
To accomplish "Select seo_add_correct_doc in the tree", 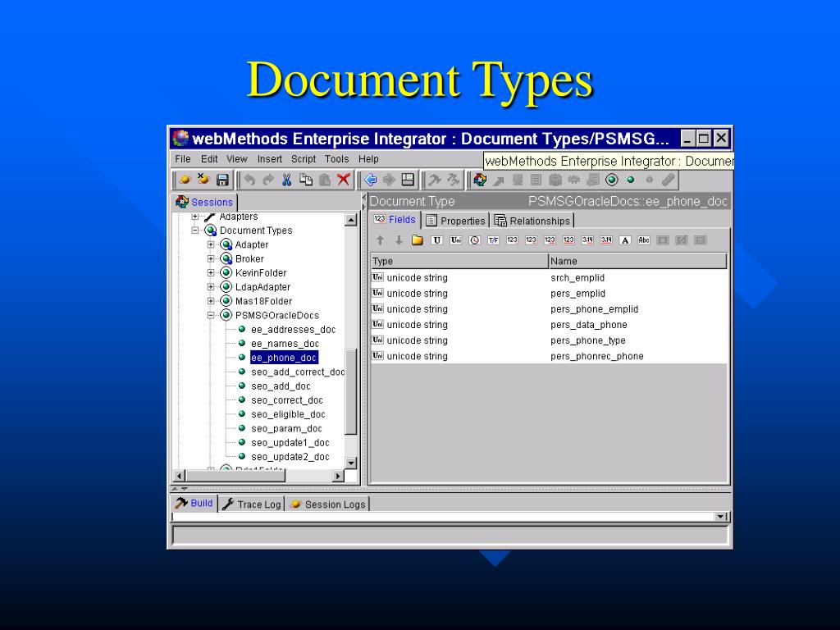I will [x=297, y=372].
